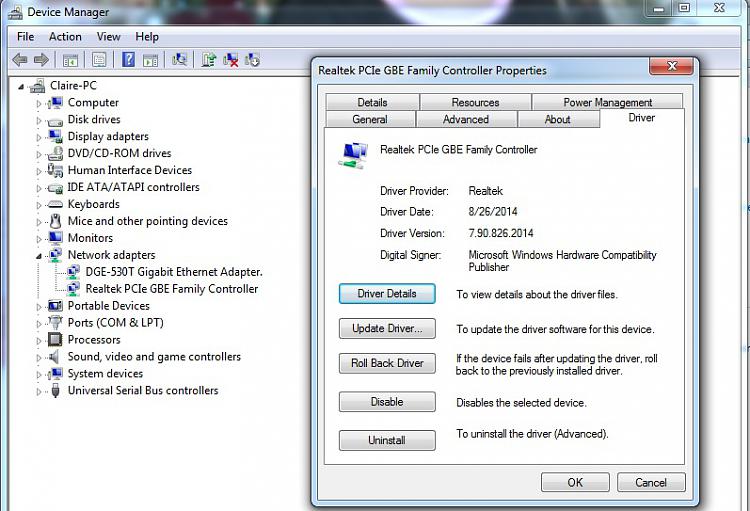Screen dimensions: 750x511
Task: Switch to the General tab
Action: point(370,119)
